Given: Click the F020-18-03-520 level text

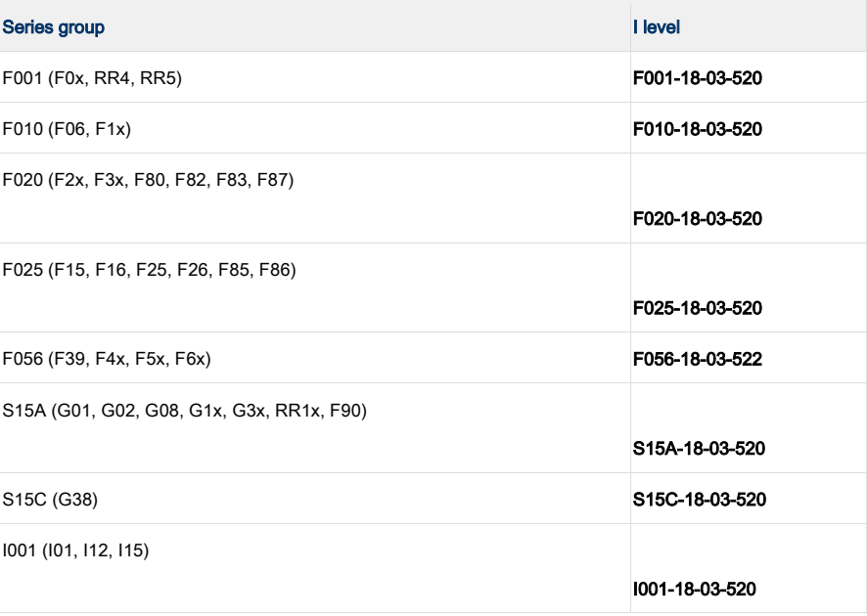Looking at the screenshot, I should coord(698,219).
